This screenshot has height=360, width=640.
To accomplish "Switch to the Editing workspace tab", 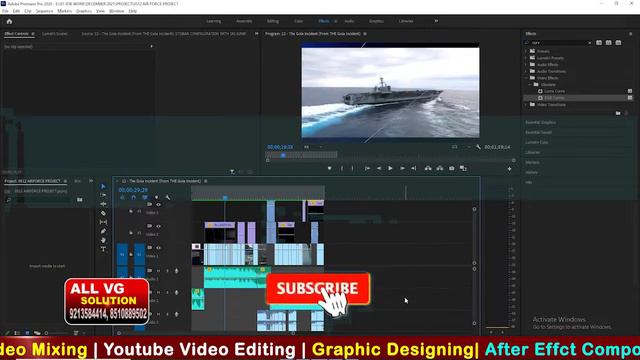I will [x=273, y=21].
